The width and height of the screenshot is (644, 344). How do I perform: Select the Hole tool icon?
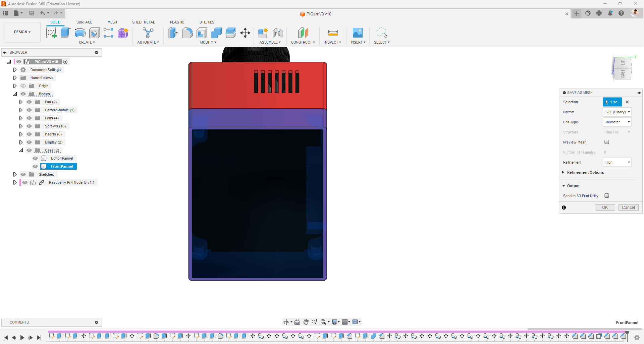94,33
